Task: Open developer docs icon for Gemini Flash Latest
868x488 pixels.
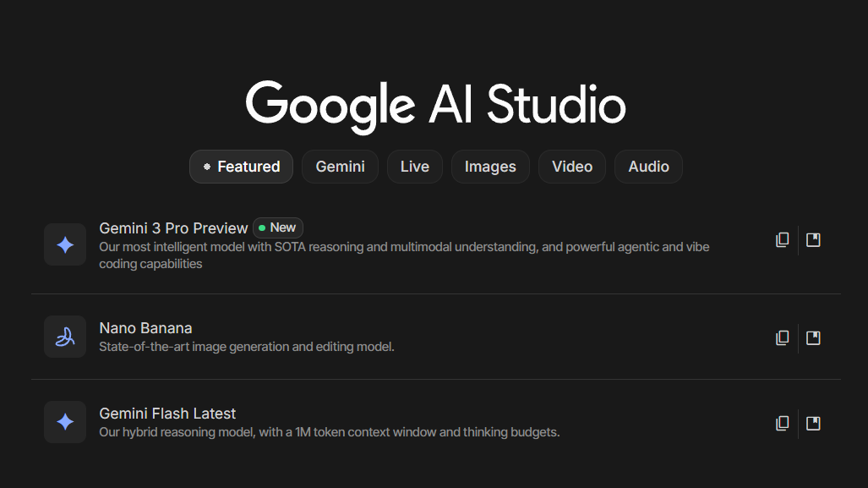Action: point(813,423)
